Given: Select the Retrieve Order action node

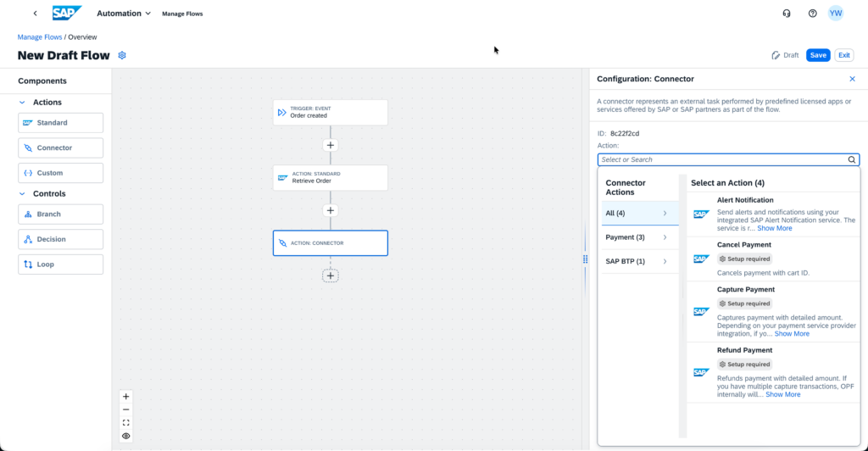Looking at the screenshot, I should (331, 178).
